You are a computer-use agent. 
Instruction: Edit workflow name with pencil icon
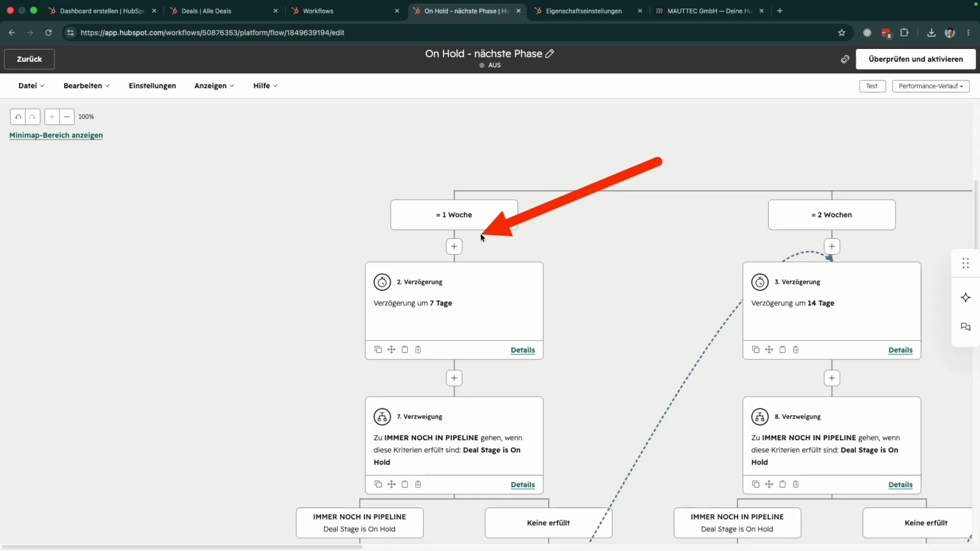(x=550, y=53)
